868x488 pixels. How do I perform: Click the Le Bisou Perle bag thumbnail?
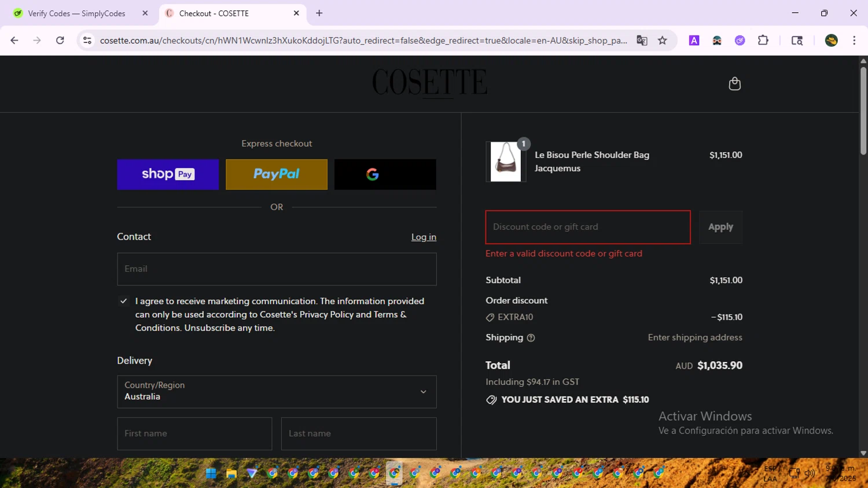(506, 162)
